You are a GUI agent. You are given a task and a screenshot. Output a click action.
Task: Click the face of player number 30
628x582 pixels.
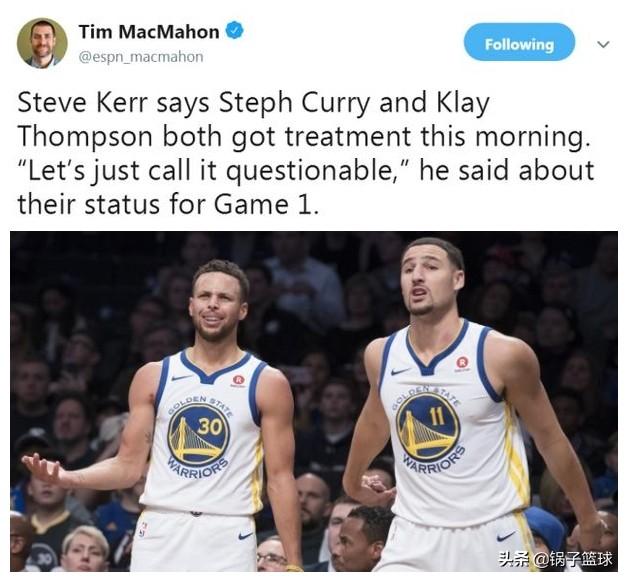tap(214, 306)
